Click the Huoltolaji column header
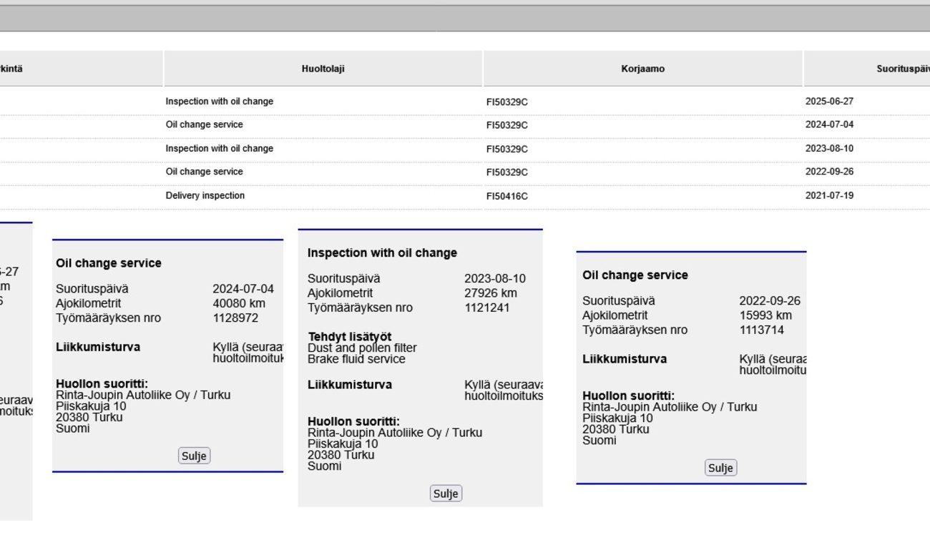 (x=323, y=69)
